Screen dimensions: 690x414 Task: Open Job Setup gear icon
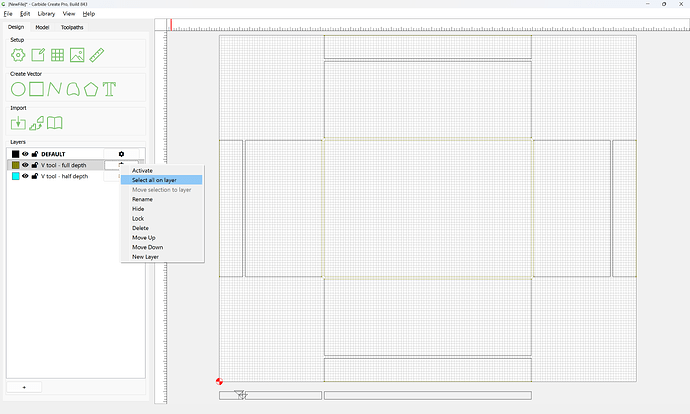18,55
